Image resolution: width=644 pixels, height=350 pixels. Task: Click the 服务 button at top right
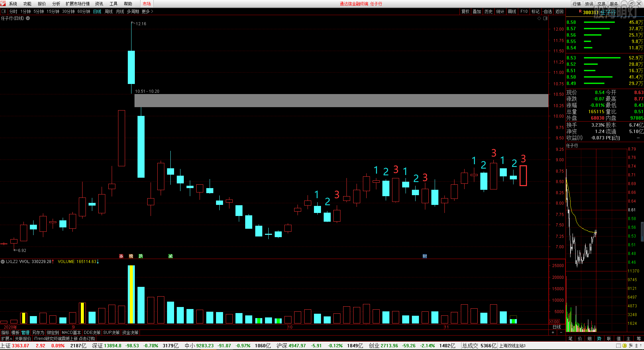coord(614,4)
